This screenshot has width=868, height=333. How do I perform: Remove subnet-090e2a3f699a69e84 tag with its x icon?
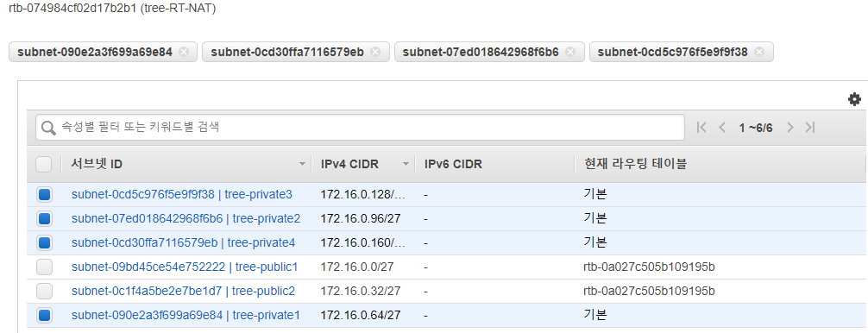[185, 52]
